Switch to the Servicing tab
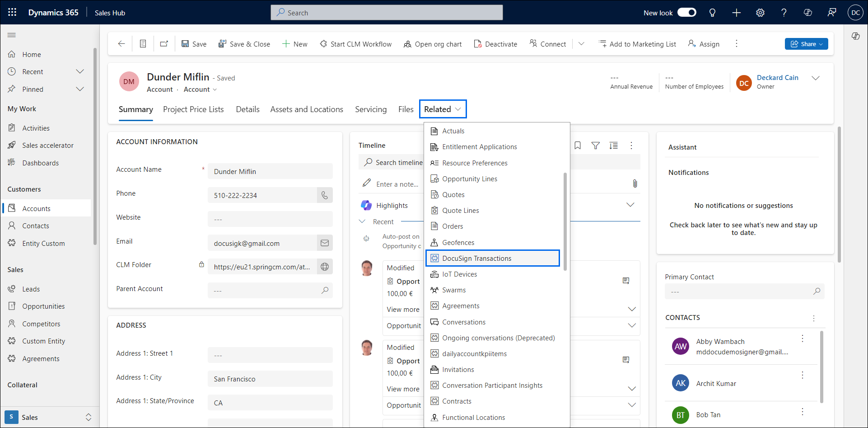Viewport: 868px width, 428px height. (x=370, y=109)
